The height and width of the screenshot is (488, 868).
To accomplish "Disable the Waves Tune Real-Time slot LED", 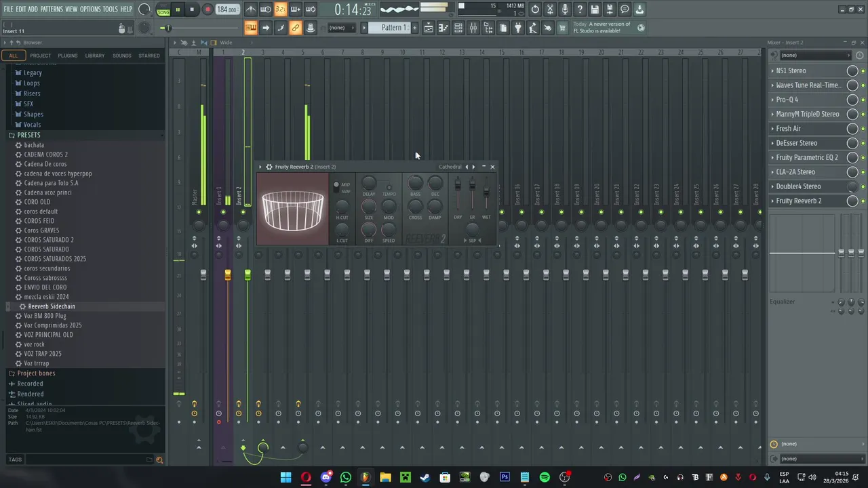I will coord(863,85).
